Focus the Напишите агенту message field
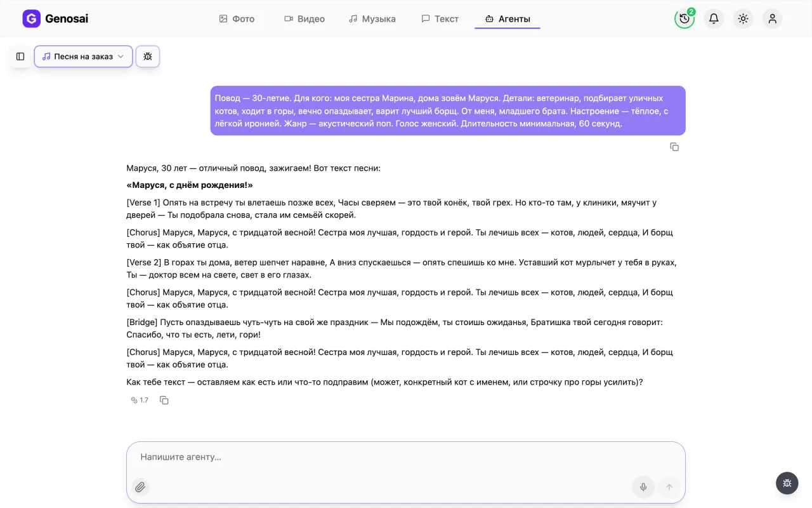The height and width of the screenshot is (508, 812). pyautogui.click(x=406, y=457)
